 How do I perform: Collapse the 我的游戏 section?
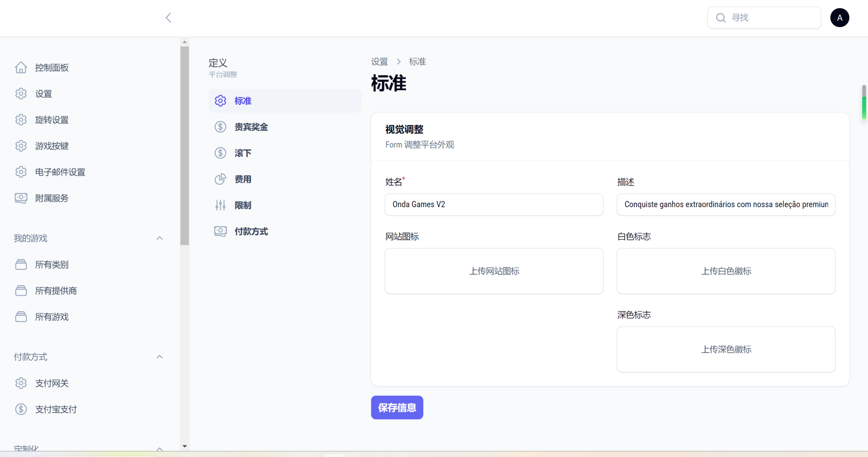(159, 238)
